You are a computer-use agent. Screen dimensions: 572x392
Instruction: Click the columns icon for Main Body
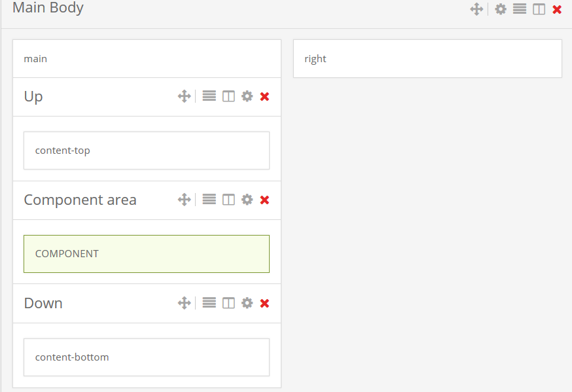[539, 9]
